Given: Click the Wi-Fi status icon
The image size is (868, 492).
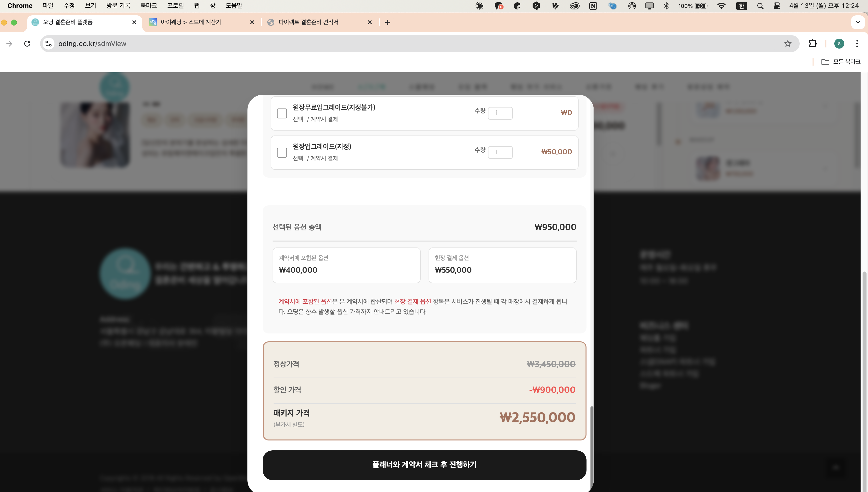Looking at the screenshot, I should 721,5.
